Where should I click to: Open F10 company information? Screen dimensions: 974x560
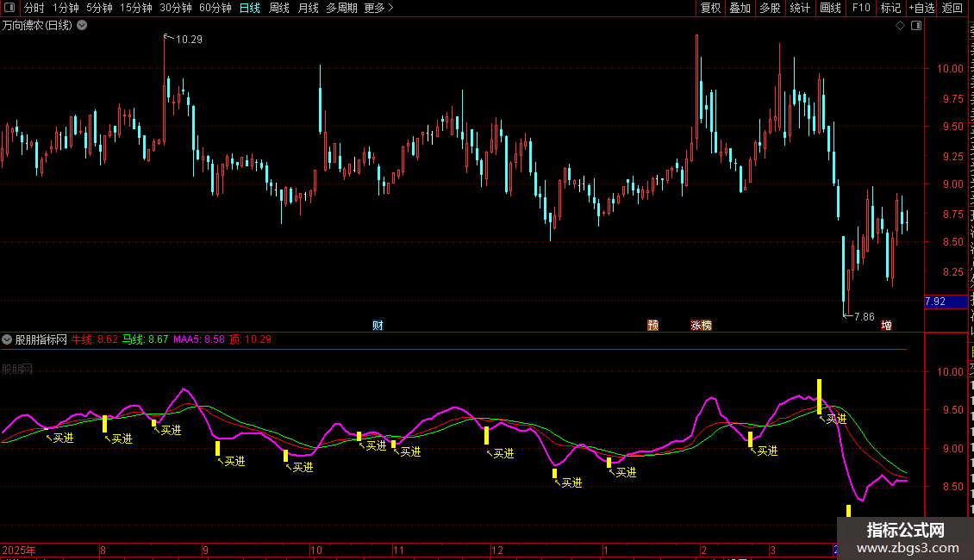point(861,8)
